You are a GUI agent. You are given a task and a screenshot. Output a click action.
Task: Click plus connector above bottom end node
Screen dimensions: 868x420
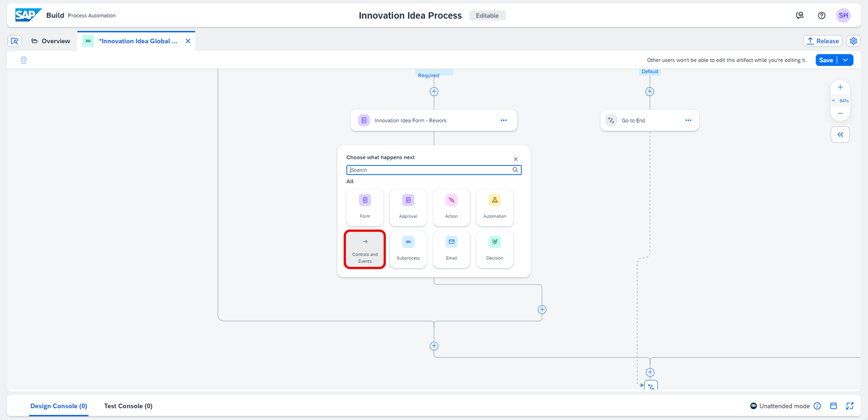click(650, 372)
